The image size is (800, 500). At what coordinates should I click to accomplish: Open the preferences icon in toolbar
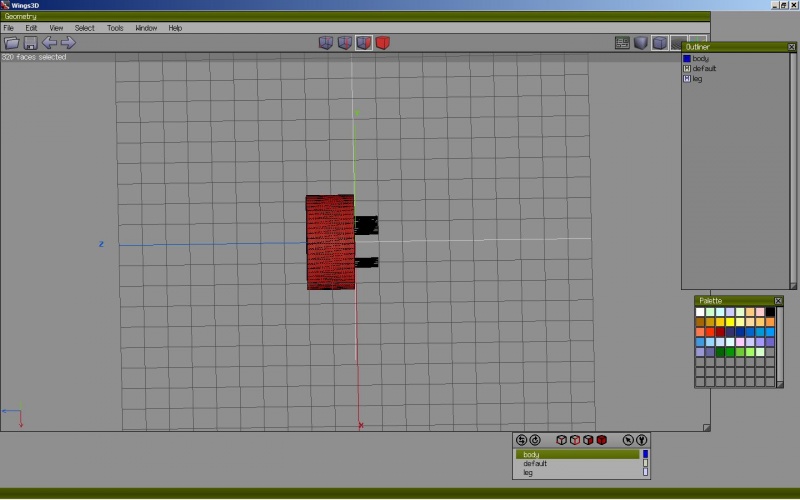[x=623, y=43]
